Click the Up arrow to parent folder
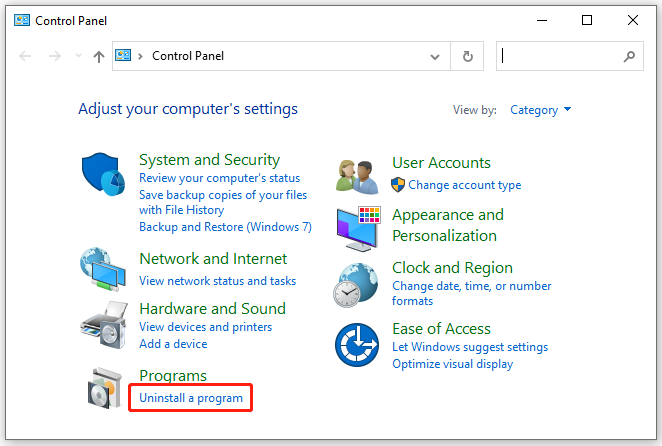662x446 pixels. click(99, 56)
